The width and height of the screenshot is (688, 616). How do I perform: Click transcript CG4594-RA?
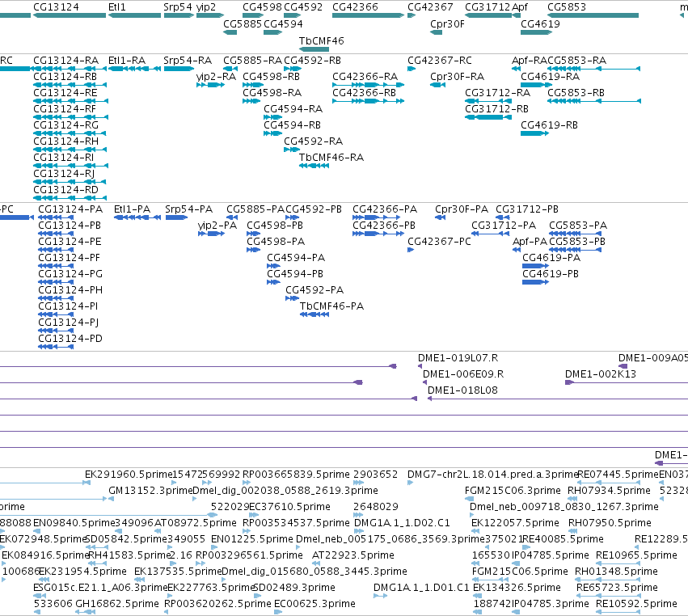coord(293,109)
